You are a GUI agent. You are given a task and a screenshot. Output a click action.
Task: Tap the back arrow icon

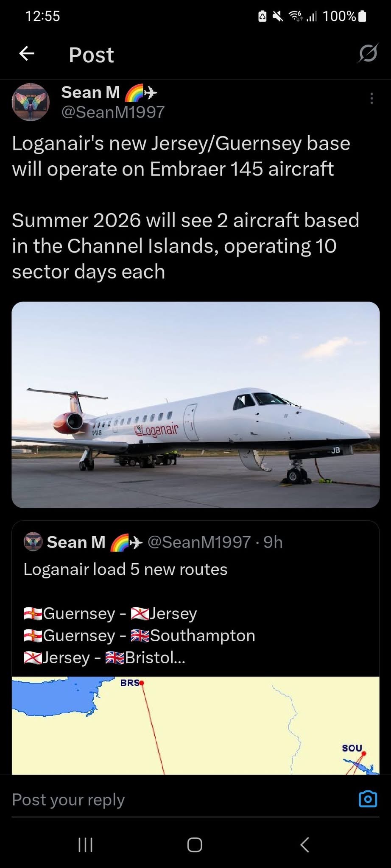click(27, 54)
